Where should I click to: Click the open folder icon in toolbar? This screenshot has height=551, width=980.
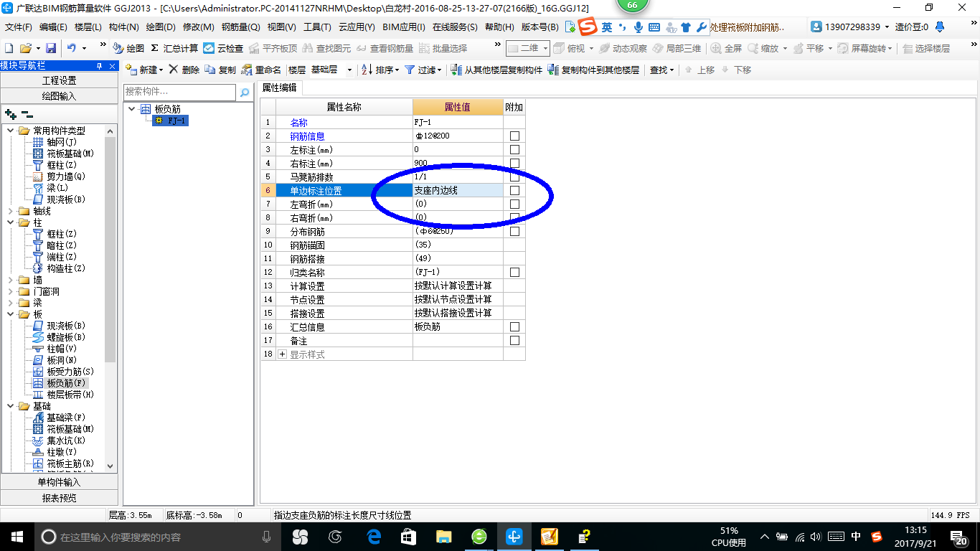point(25,48)
